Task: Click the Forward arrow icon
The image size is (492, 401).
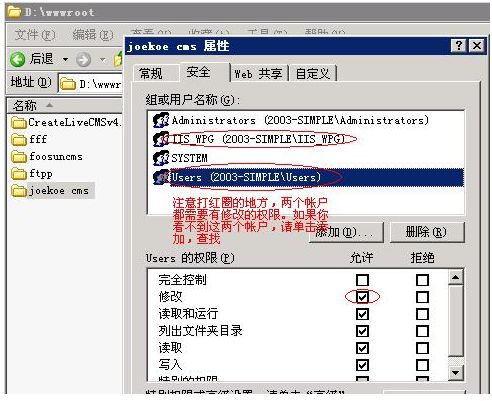Action: (83, 60)
